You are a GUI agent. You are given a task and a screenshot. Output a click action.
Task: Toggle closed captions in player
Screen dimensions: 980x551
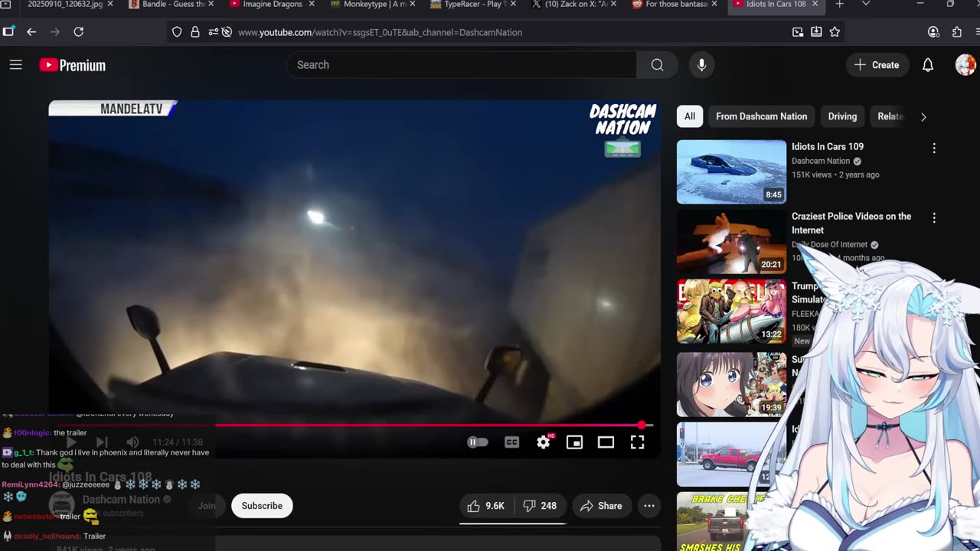point(511,442)
